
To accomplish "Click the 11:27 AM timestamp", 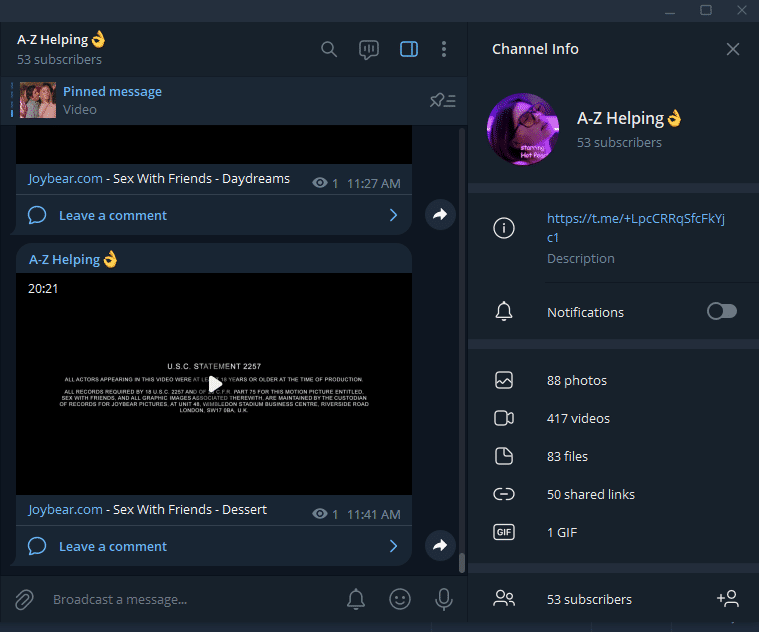I will pyautogui.click(x=374, y=183).
